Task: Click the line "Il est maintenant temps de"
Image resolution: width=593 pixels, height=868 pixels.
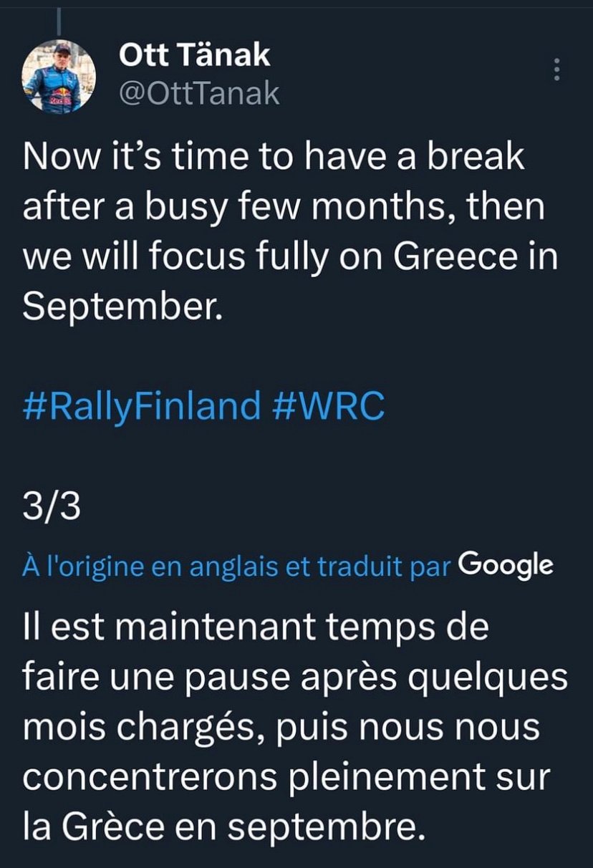Action: [255, 628]
